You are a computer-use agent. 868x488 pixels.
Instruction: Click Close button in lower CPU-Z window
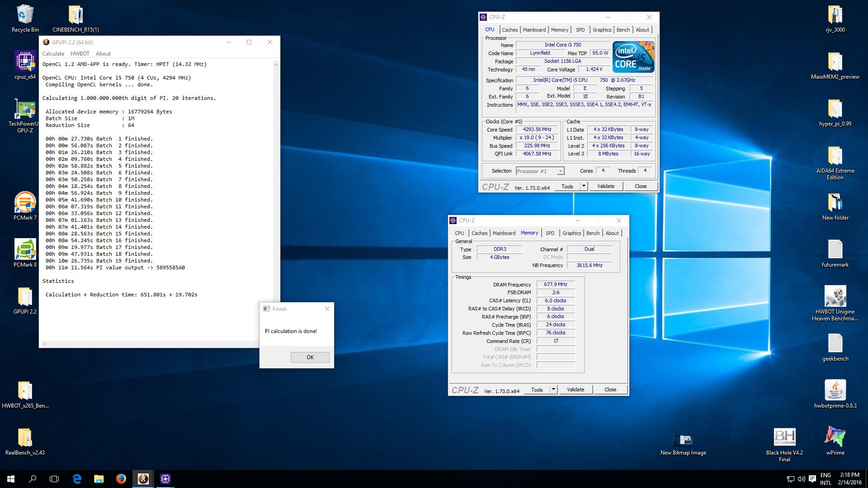pos(610,389)
